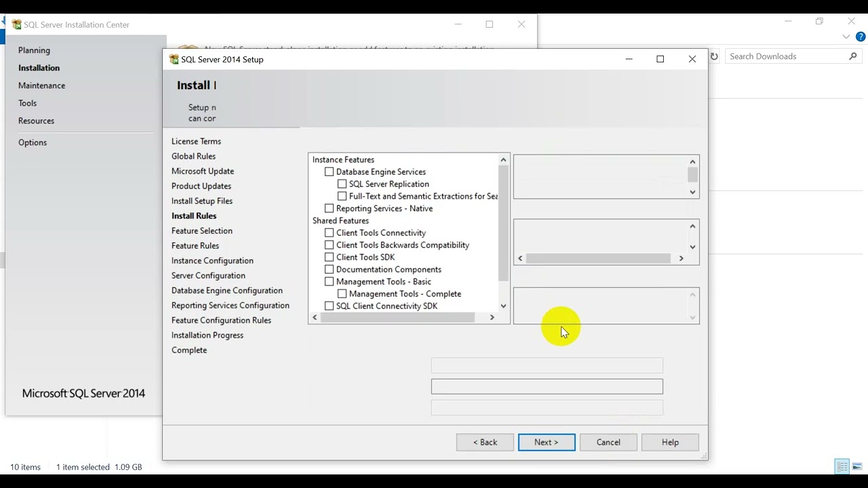
Task: Cancel the SQL Server setup
Action: pyautogui.click(x=608, y=443)
